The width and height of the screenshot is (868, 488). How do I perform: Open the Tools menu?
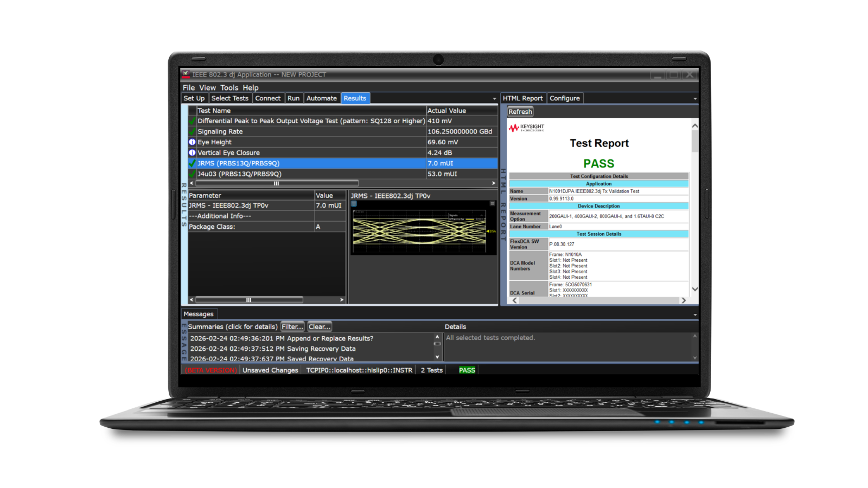point(229,87)
